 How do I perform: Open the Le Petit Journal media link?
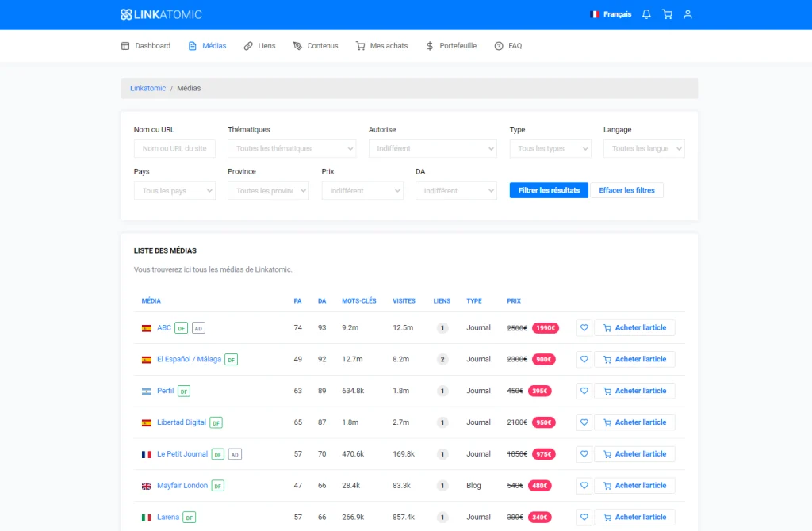tap(182, 454)
